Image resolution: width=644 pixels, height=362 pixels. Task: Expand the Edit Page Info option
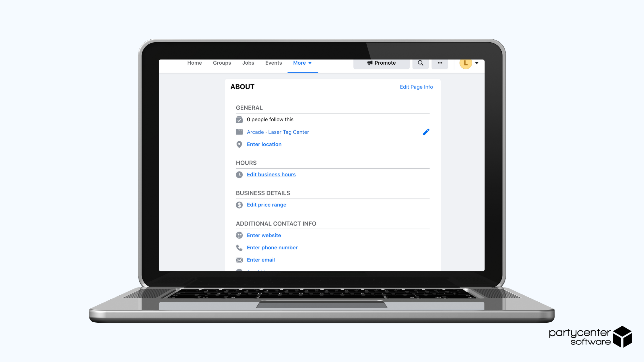point(416,87)
